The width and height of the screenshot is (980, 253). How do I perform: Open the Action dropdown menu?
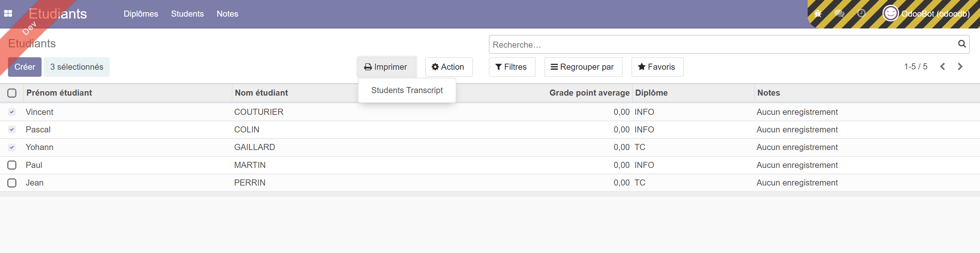point(449,67)
